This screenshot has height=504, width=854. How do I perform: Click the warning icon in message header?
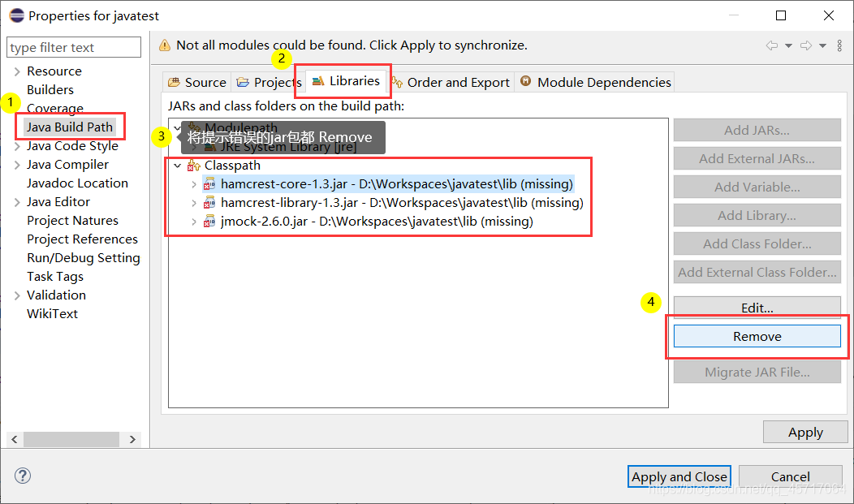pos(165,45)
